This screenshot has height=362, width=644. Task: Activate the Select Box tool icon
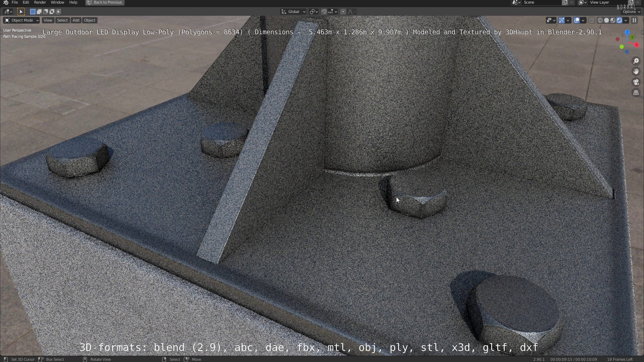pos(21,12)
